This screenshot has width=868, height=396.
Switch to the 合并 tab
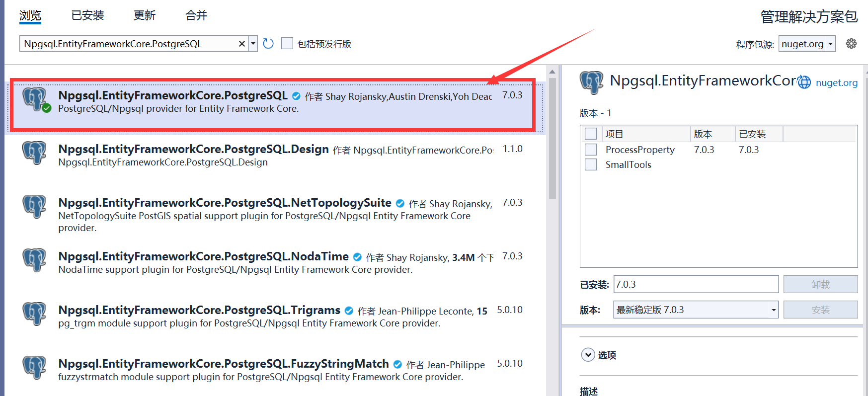click(x=196, y=15)
